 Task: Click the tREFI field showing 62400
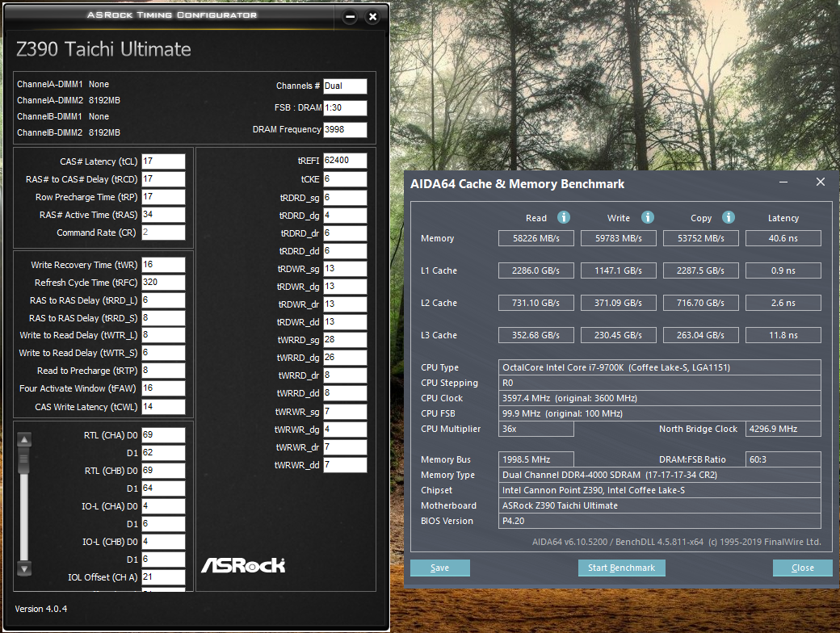[x=345, y=160]
